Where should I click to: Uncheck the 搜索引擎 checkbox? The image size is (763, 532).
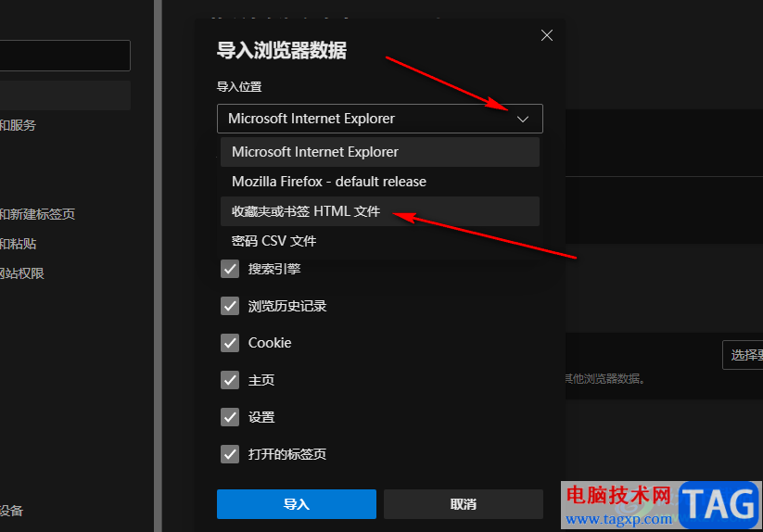point(230,269)
